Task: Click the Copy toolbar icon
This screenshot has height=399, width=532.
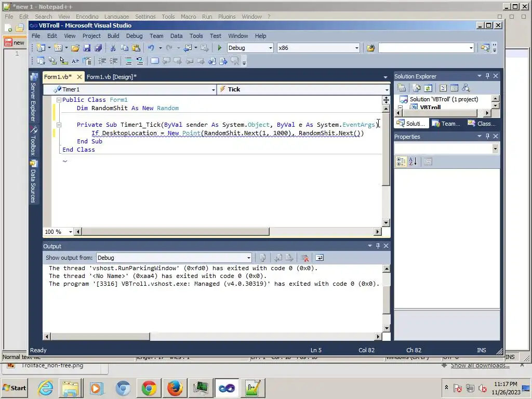Action: [124, 48]
